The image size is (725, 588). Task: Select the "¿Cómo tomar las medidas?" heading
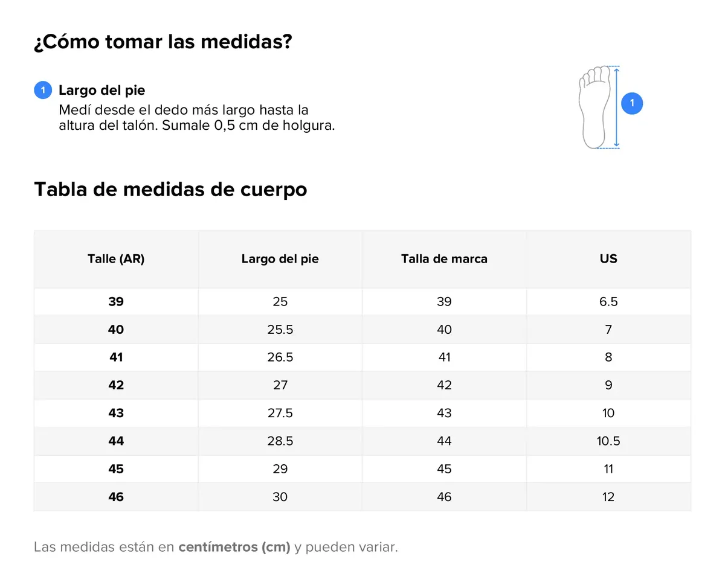[163, 42]
